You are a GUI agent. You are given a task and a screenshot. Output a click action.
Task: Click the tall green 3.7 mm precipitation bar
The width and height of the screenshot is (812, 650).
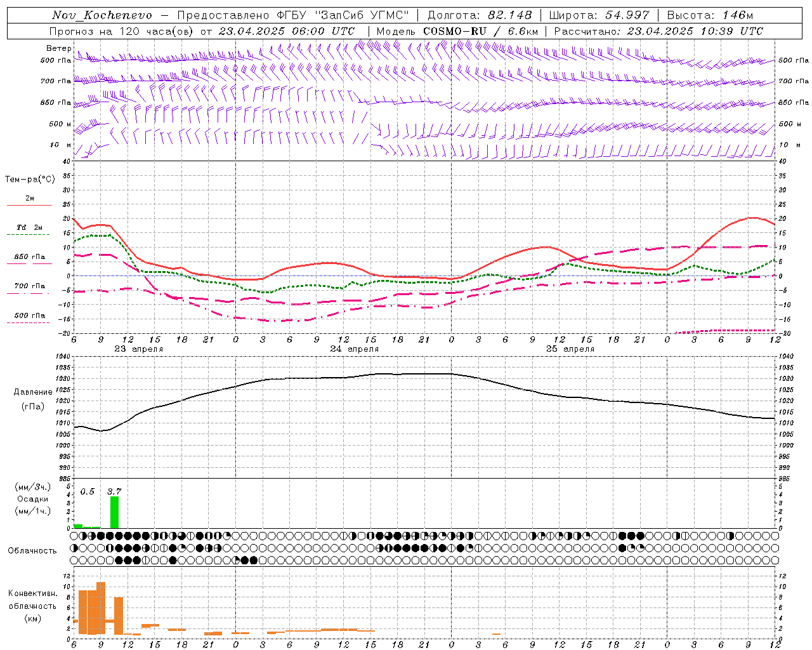114,512
